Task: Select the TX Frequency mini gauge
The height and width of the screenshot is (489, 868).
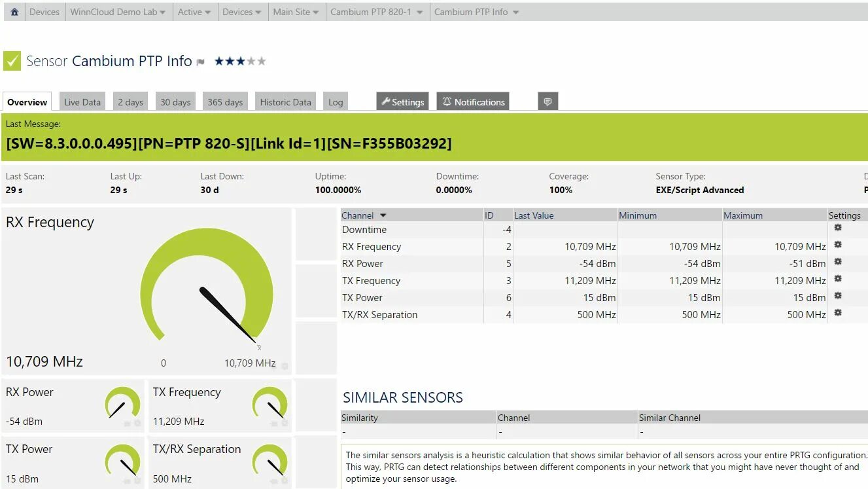Action: [x=270, y=403]
